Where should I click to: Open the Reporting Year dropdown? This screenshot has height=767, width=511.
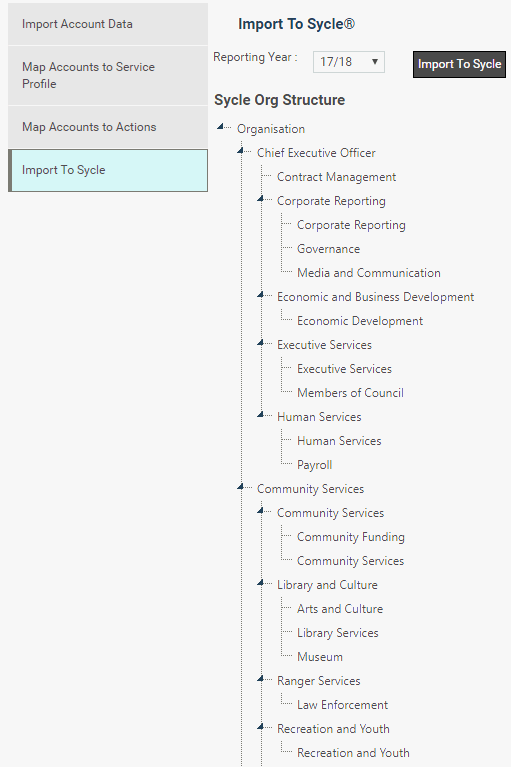pyautogui.click(x=349, y=62)
